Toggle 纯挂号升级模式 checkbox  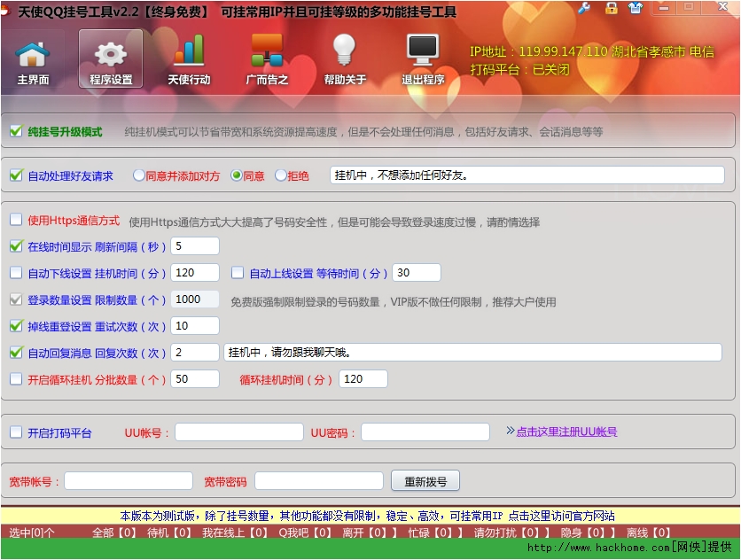click(16, 131)
